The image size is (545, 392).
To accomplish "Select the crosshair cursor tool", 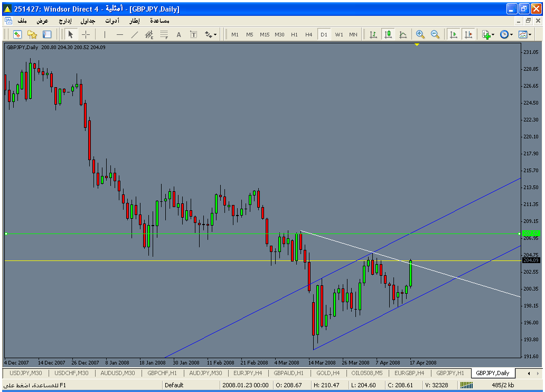I will tap(86, 34).
